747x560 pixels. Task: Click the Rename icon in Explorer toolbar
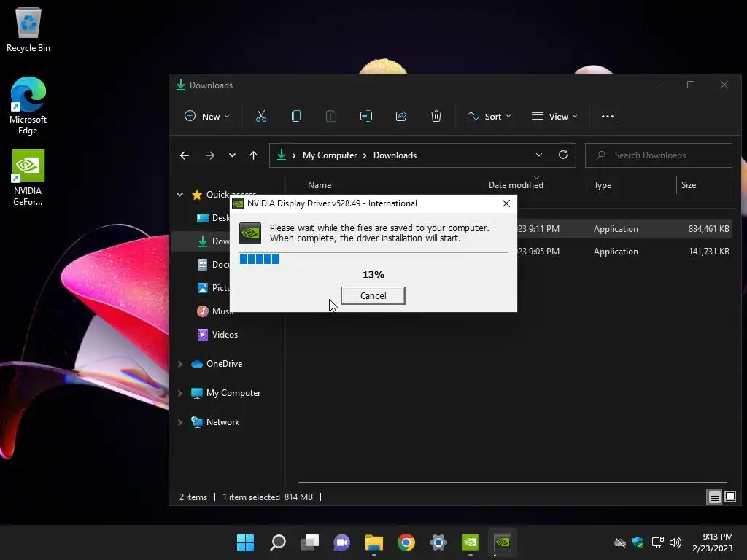pyautogui.click(x=366, y=116)
